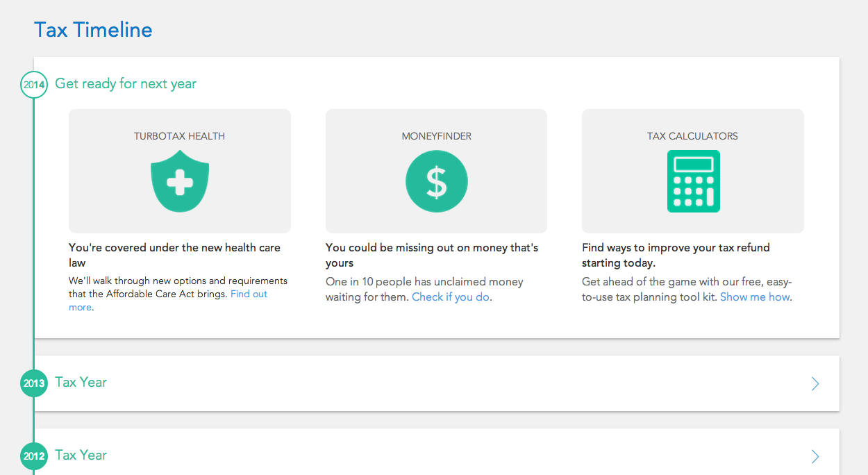
Task: Click the MoneyFinder dollar sign icon
Action: pos(437,181)
